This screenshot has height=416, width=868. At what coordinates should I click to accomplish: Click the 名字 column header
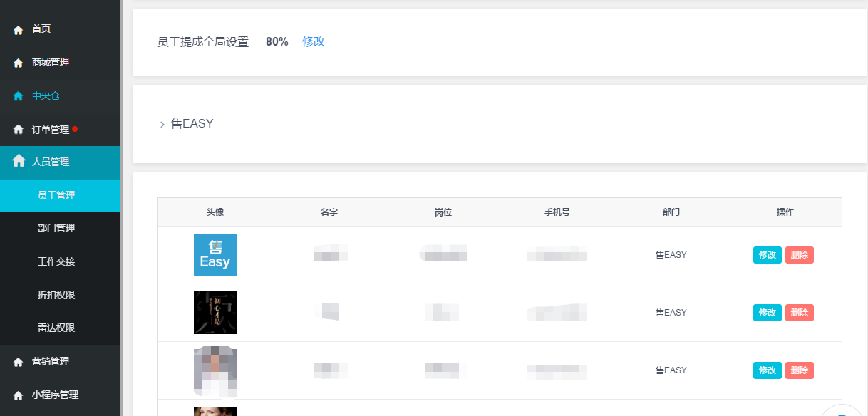click(x=329, y=212)
